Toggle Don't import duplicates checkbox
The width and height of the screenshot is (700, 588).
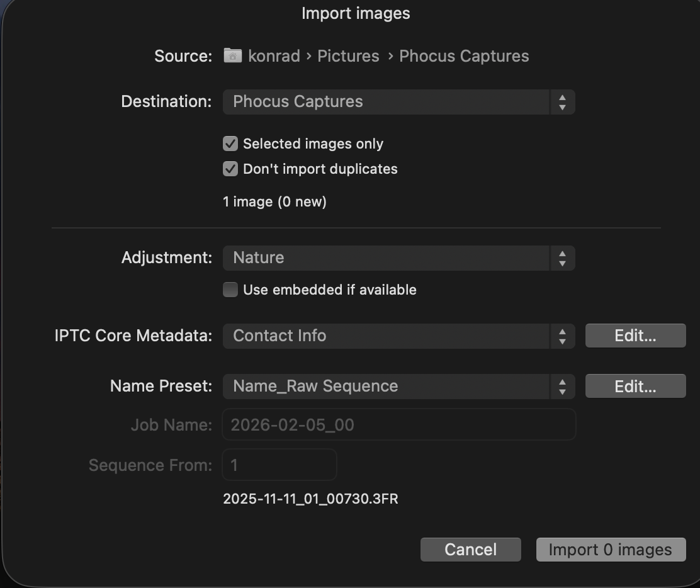pos(230,169)
